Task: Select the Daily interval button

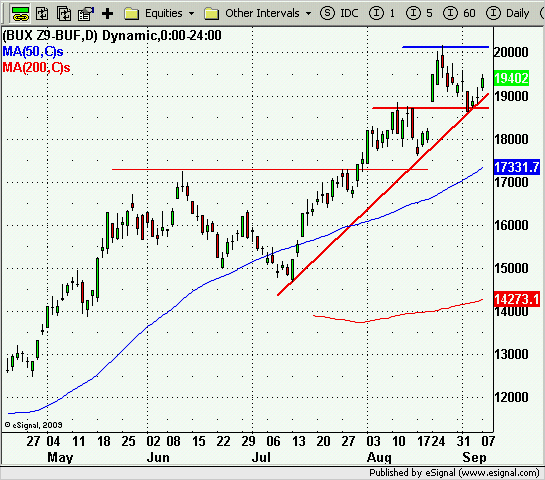Action: coord(507,13)
